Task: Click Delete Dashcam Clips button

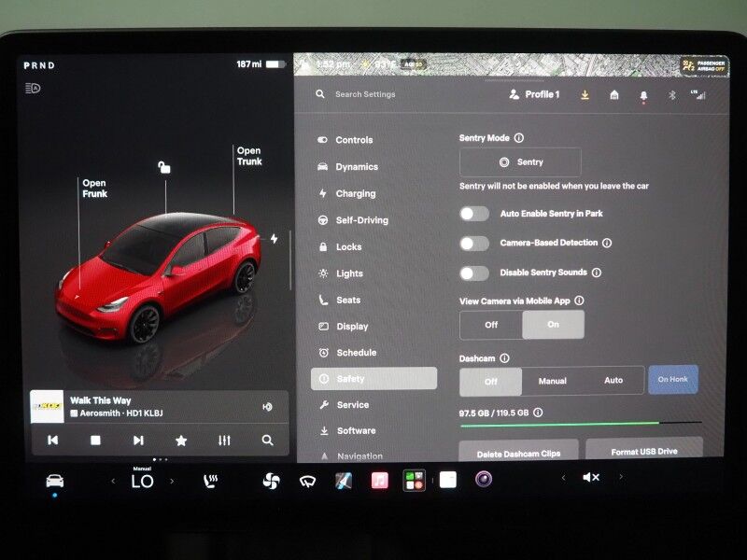Action: click(518, 452)
